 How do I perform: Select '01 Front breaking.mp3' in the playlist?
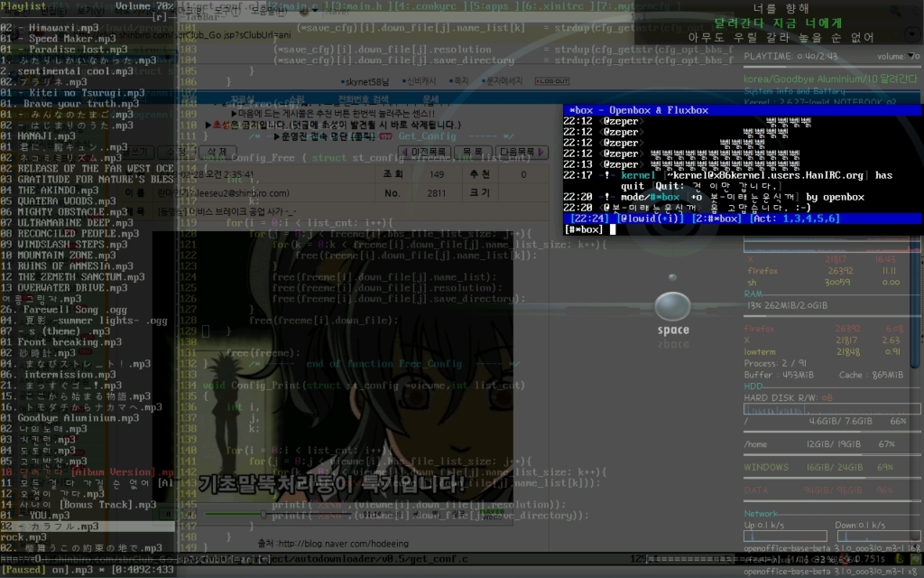[60, 342]
